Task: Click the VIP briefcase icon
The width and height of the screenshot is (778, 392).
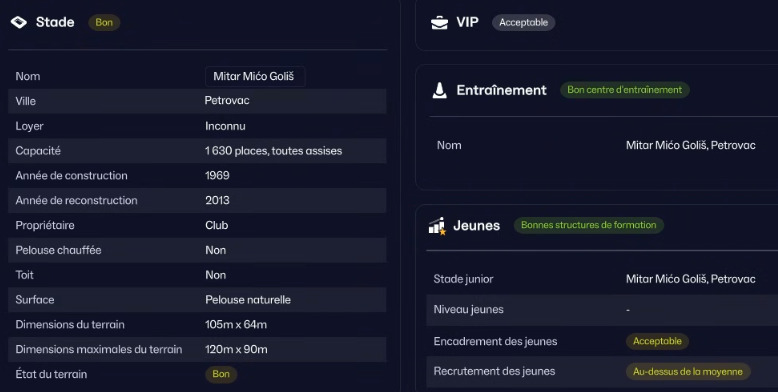Action: (439, 23)
